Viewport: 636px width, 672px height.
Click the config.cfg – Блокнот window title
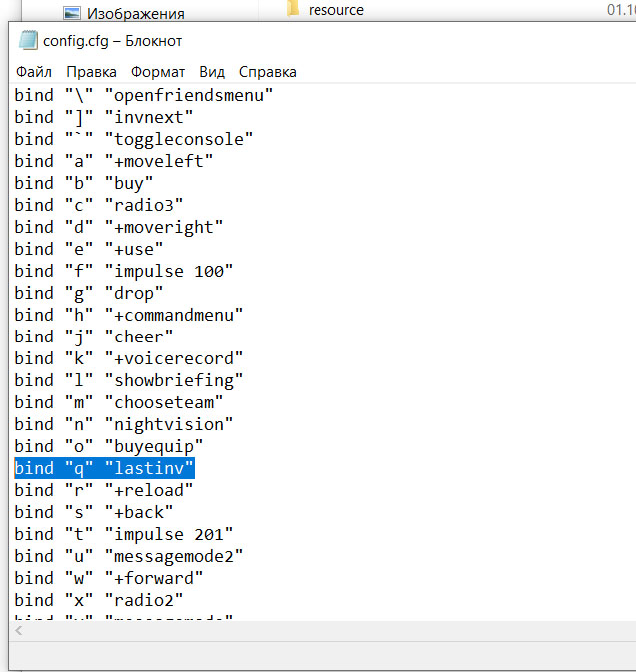[x=113, y=41]
